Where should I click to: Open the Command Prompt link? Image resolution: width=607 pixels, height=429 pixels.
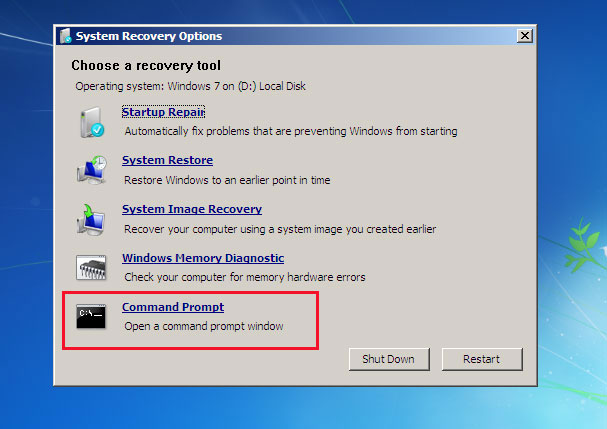point(173,307)
